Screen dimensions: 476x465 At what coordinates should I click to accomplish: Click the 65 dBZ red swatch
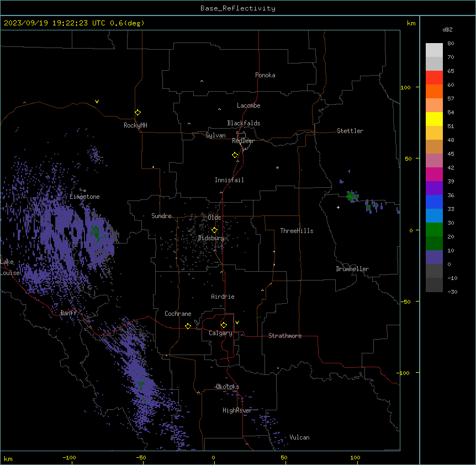pos(434,78)
